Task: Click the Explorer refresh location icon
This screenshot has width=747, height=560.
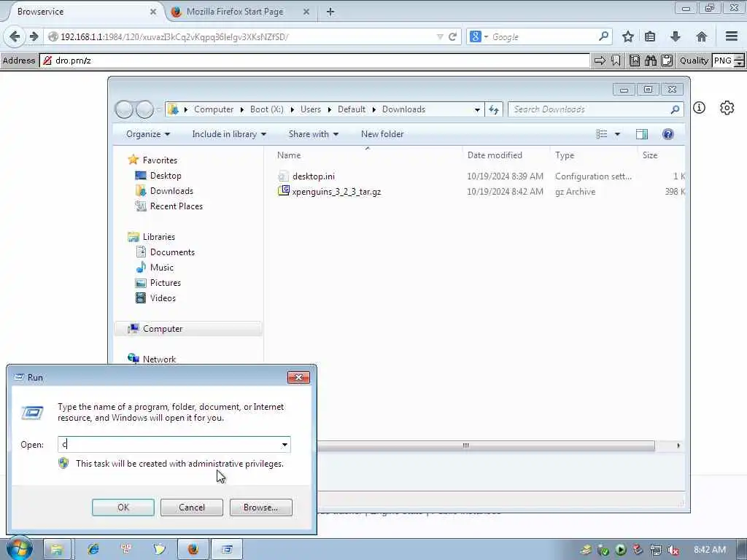Action: click(x=494, y=109)
